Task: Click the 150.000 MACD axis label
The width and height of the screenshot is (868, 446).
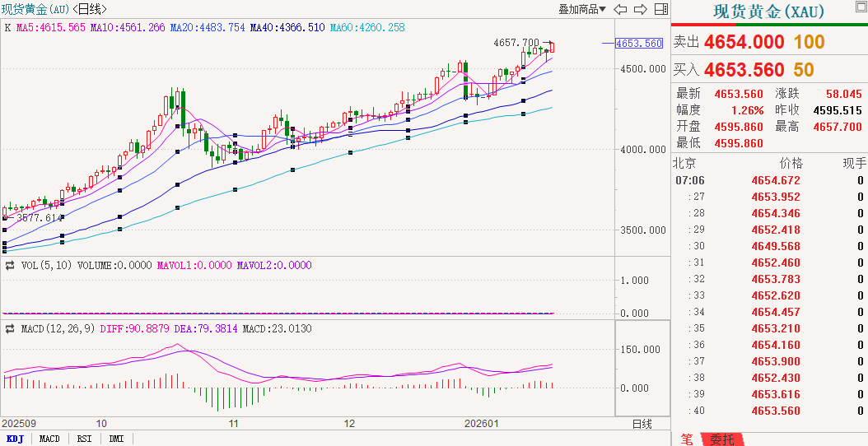Action: [641, 349]
